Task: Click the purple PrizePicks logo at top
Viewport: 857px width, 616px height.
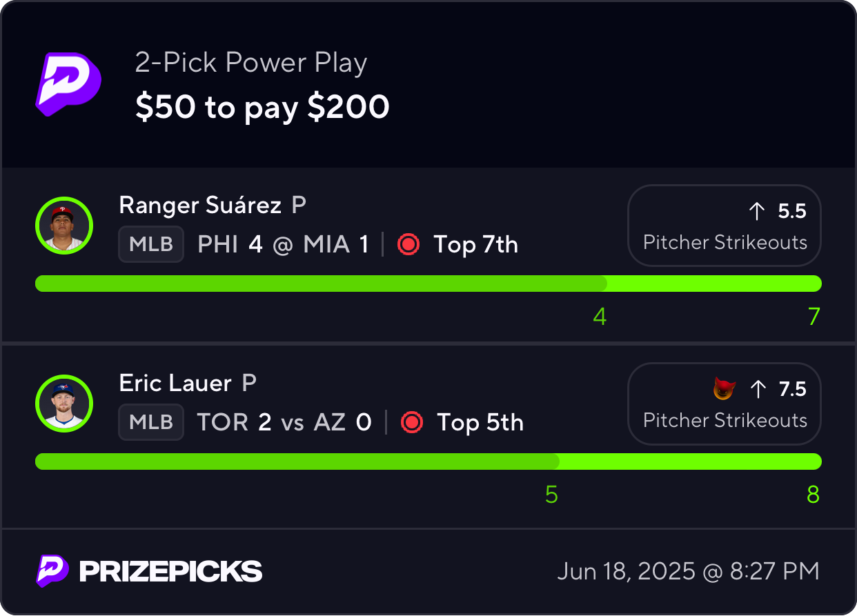Action: tap(68, 83)
